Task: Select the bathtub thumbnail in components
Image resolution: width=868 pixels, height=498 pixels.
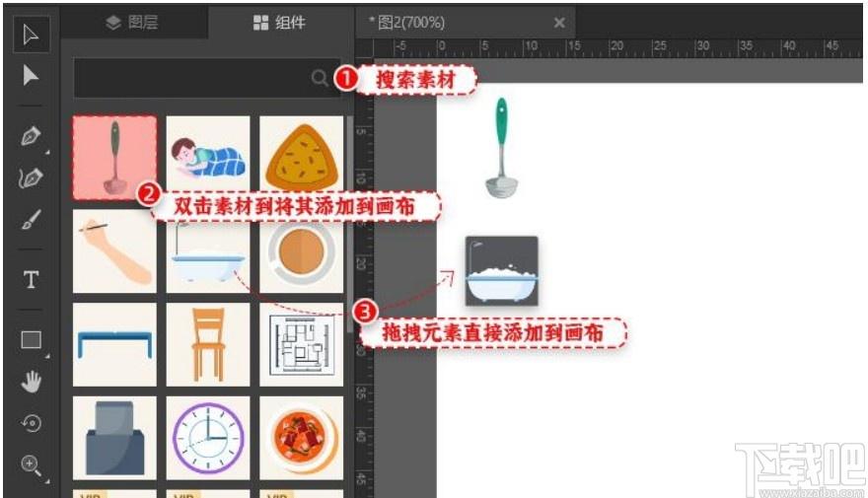Action: 208,255
